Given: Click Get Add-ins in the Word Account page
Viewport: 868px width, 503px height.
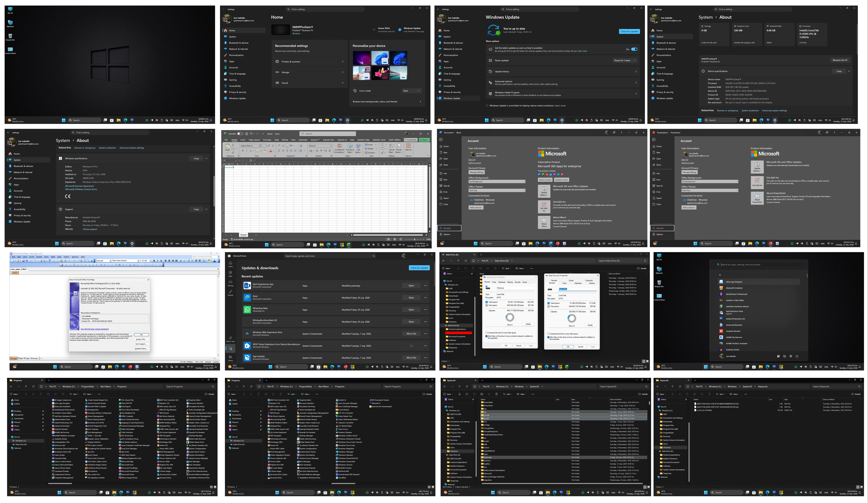Looking at the screenshot, I should click(x=544, y=207).
